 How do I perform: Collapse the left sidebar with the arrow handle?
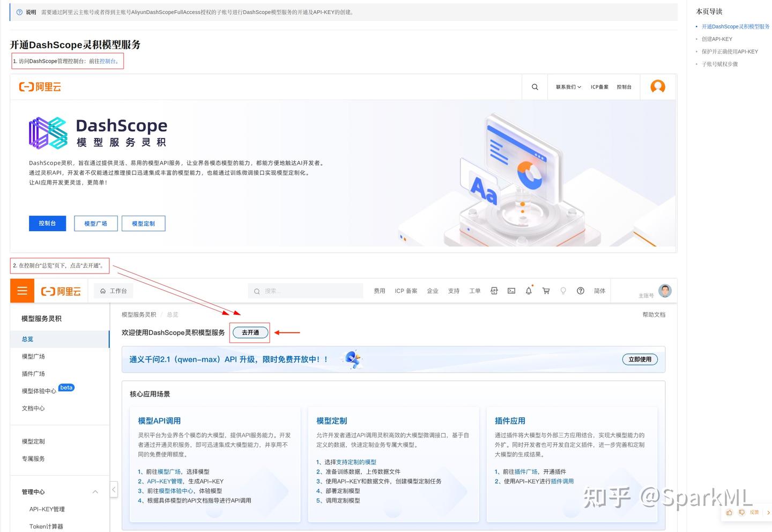[114, 489]
